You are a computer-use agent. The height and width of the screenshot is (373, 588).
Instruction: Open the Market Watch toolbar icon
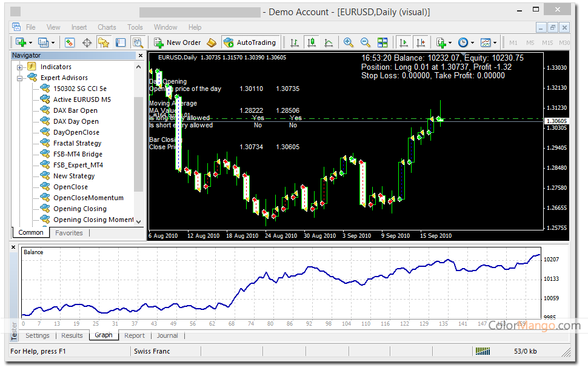pos(69,43)
